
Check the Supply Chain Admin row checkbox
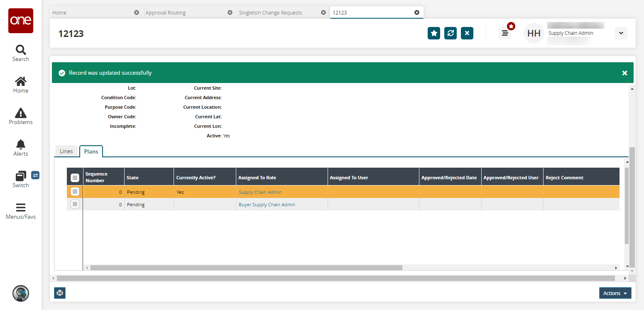point(75,192)
